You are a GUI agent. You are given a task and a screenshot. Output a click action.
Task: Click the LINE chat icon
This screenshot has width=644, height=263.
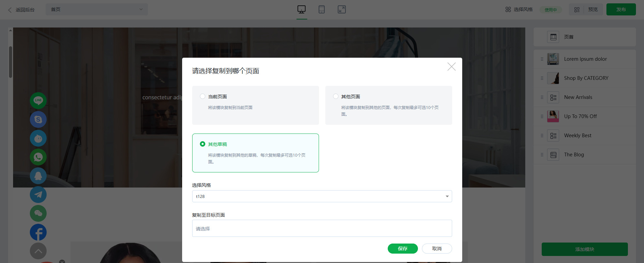coord(38,100)
